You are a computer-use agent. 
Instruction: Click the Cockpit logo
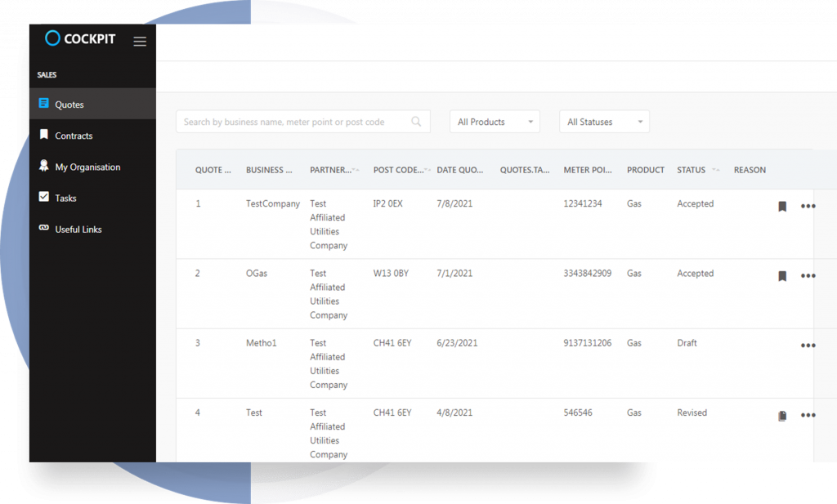[x=80, y=38]
